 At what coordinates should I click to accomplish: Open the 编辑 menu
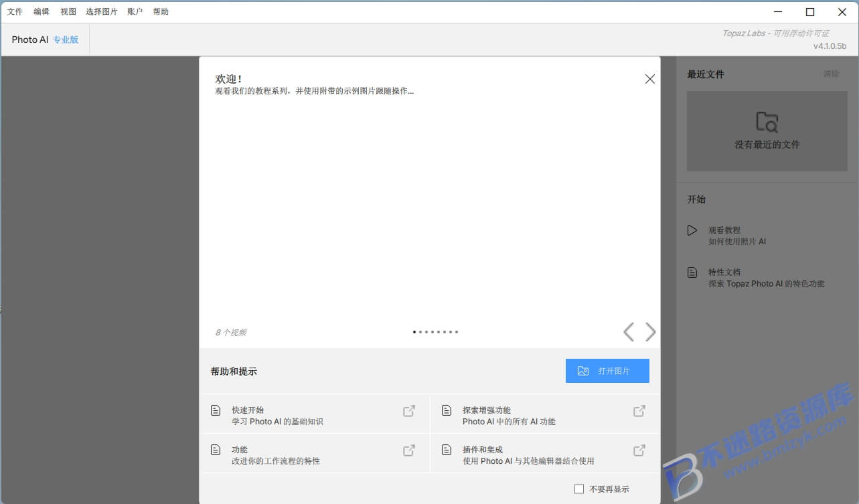[42, 11]
